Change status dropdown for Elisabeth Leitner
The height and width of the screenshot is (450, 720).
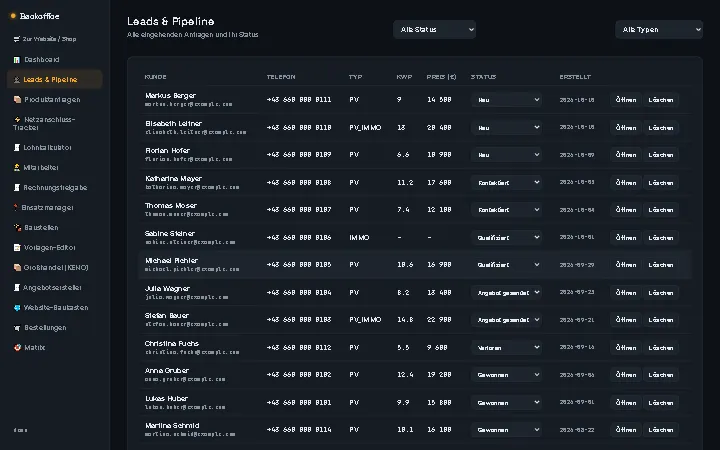coord(506,128)
